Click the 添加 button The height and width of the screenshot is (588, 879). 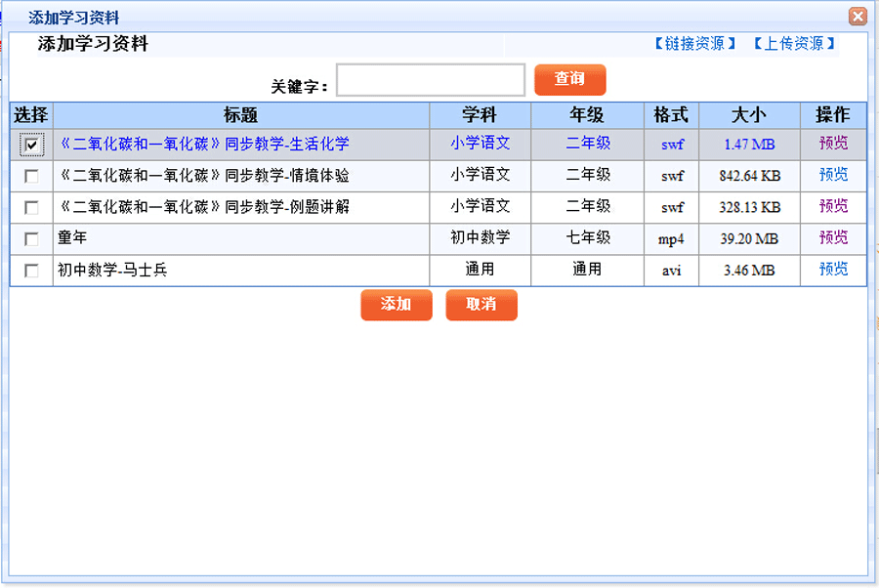(x=396, y=305)
